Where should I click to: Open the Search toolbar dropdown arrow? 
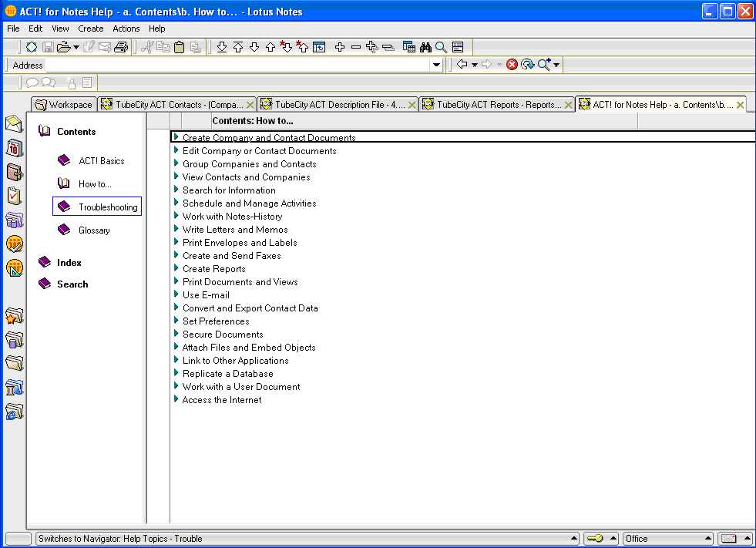tap(556, 65)
